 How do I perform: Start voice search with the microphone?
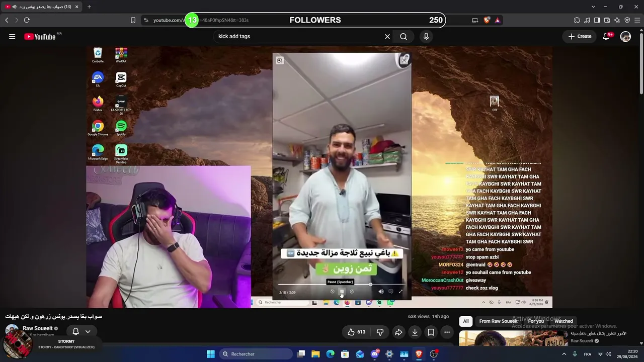(426, 36)
